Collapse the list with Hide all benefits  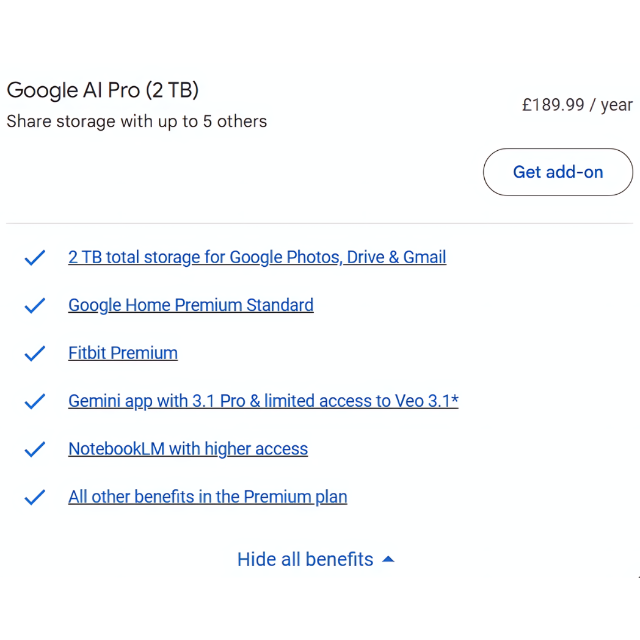305,559
